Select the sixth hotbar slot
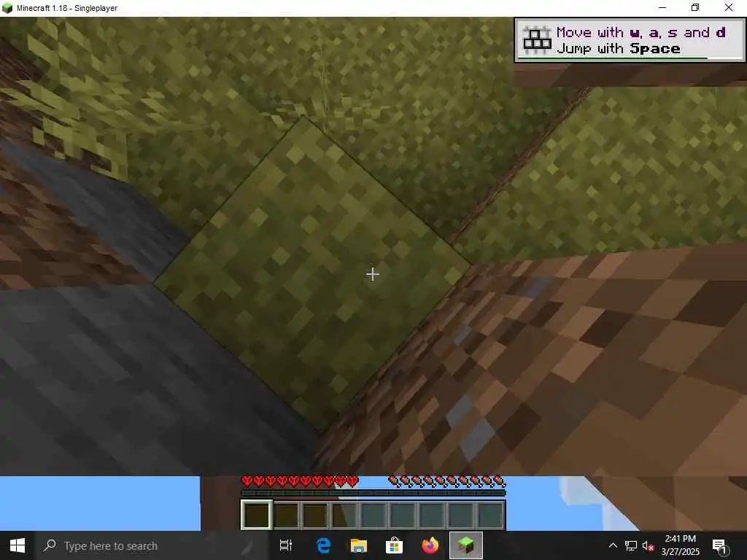Image resolution: width=747 pixels, height=560 pixels. [402, 515]
